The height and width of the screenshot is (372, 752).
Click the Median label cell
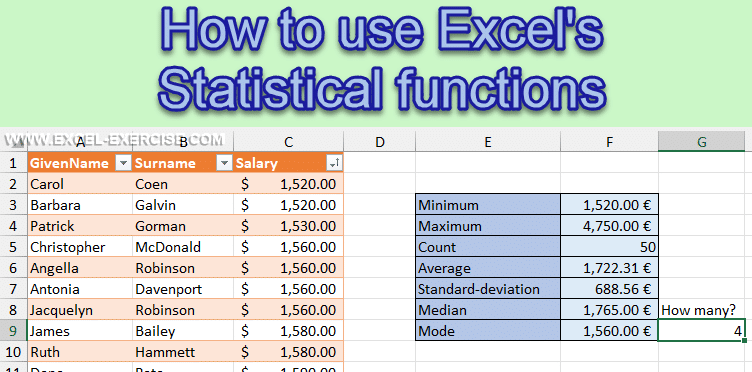point(488,310)
